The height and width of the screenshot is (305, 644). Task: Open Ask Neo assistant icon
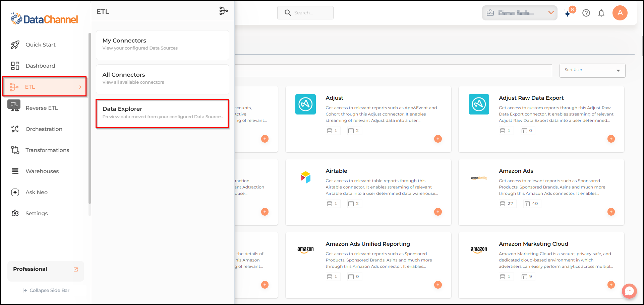pos(15,192)
